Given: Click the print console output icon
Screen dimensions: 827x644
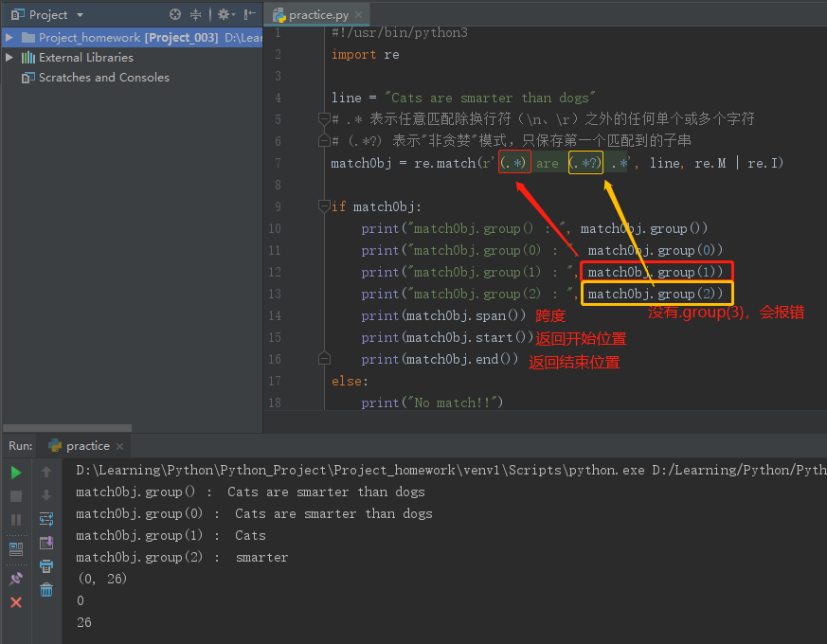Looking at the screenshot, I should click(46, 566).
